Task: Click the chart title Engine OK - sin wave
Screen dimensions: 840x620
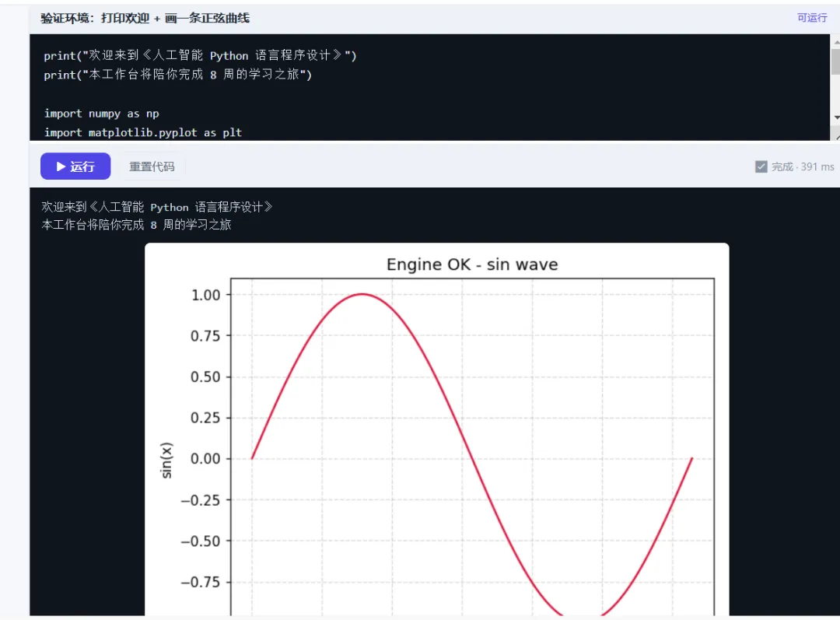Action: point(472,264)
